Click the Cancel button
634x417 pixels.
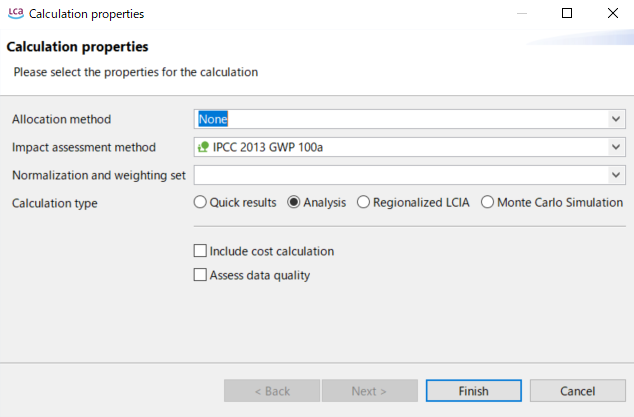click(578, 391)
